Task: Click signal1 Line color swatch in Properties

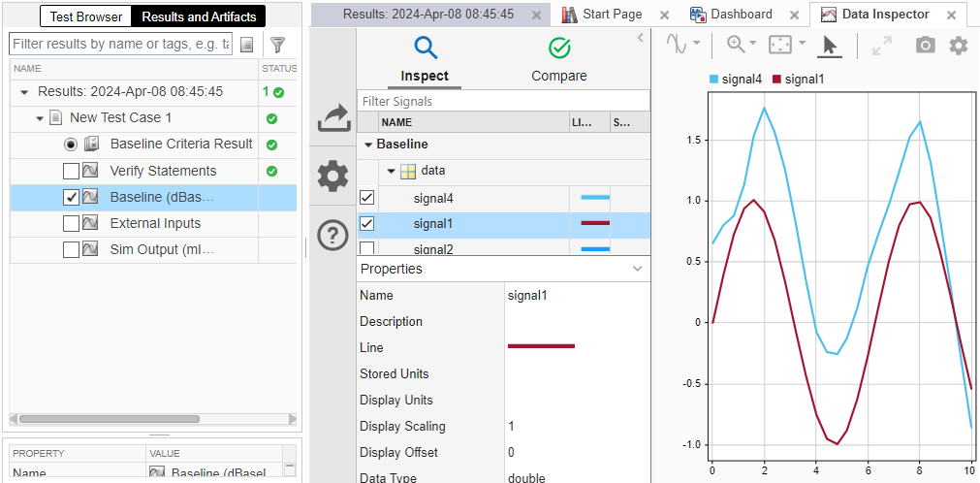Action: click(541, 346)
